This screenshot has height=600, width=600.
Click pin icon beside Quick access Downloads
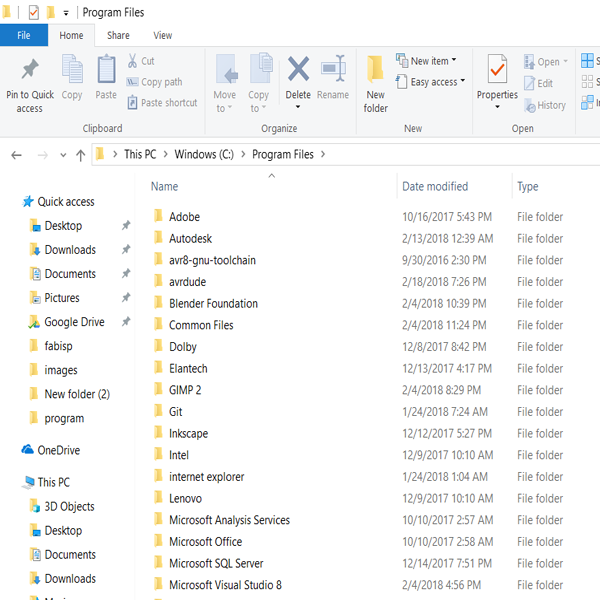coord(126,249)
